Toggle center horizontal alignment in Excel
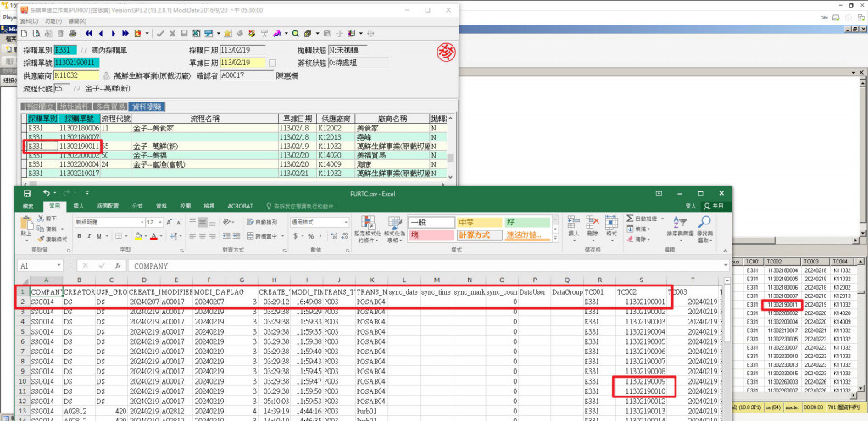 [203, 236]
